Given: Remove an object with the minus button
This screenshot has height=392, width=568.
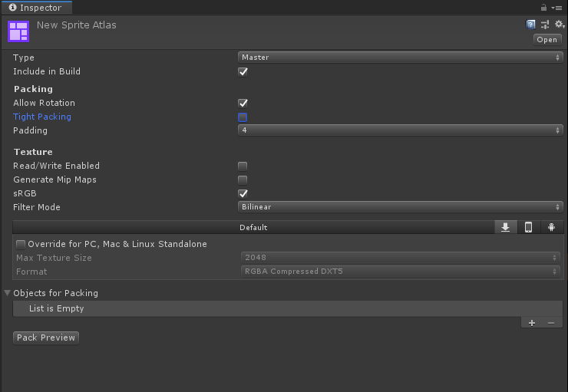Looking at the screenshot, I should (551, 323).
